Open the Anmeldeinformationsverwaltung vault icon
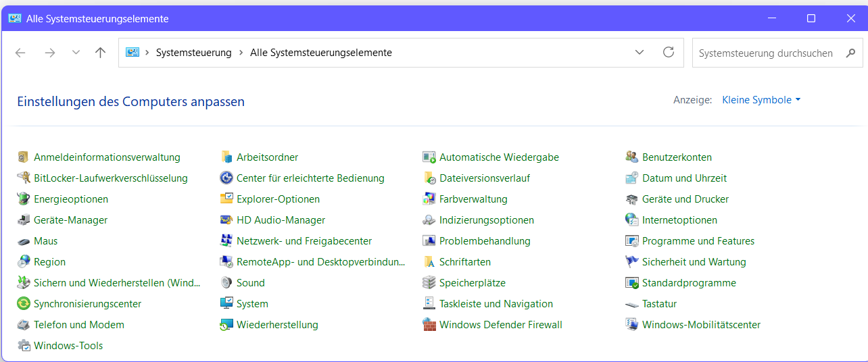Viewport: 868px width, 362px height. point(24,157)
